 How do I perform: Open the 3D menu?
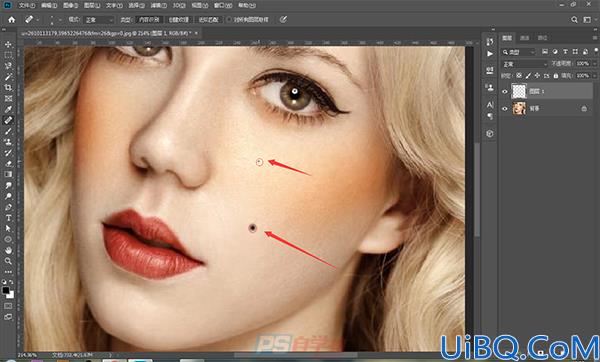pyautogui.click(x=179, y=5)
